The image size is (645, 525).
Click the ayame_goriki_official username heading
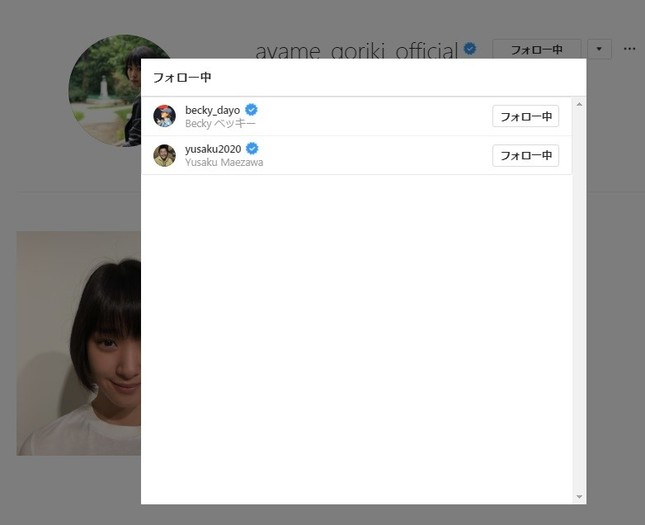coord(355,50)
